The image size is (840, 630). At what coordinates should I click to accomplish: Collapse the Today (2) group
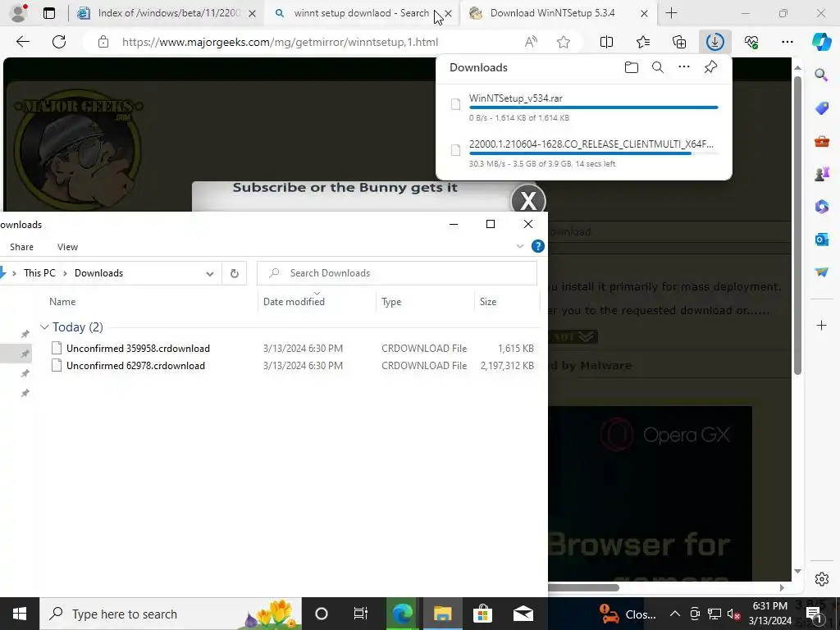44,326
